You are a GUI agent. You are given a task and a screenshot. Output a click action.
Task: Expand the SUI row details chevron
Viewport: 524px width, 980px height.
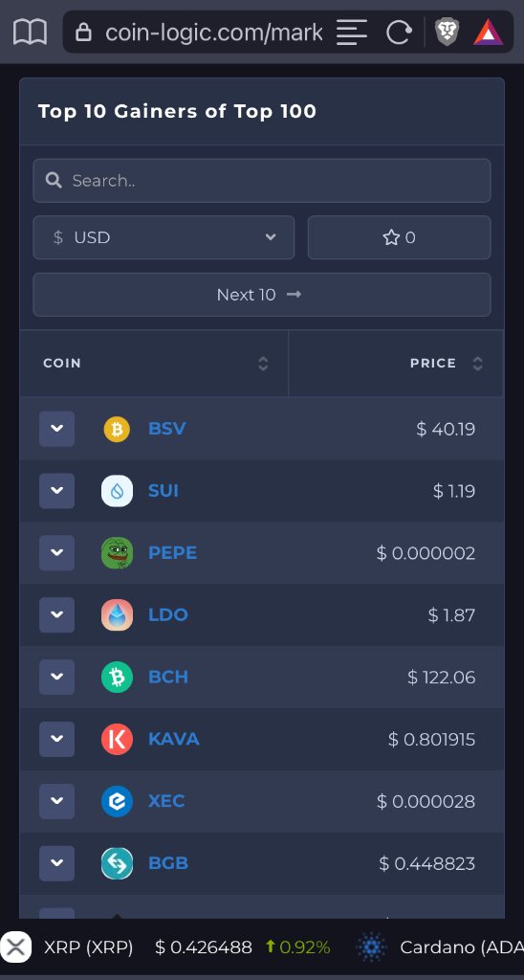click(x=56, y=491)
